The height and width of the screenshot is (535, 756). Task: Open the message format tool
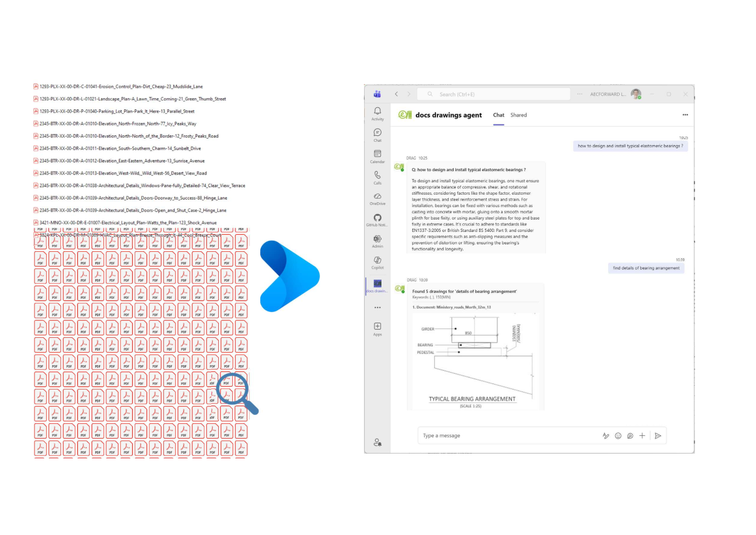click(x=606, y=436)
